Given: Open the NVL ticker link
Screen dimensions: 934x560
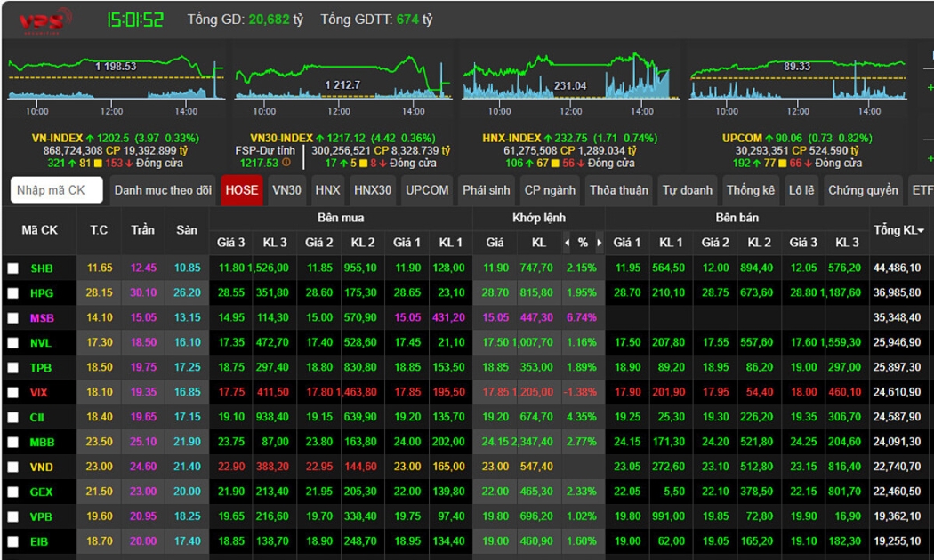Looking at the screenshot, I should click(41, 343).
